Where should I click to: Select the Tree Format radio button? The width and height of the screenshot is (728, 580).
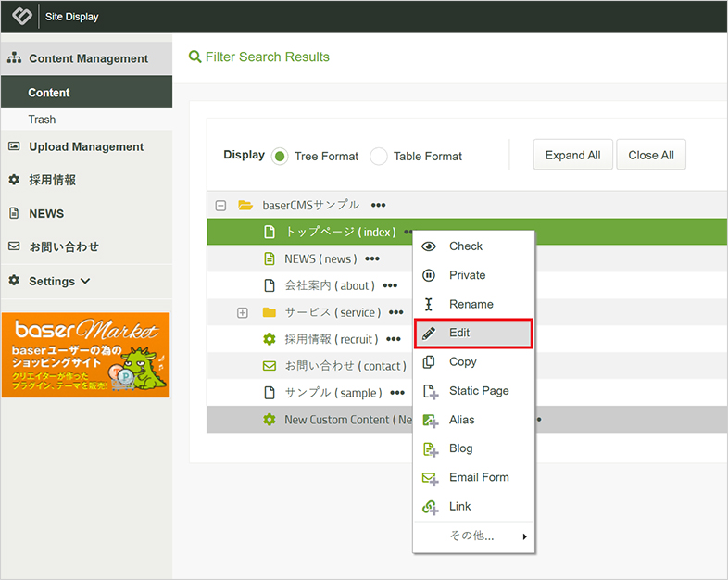click(280, 157)
